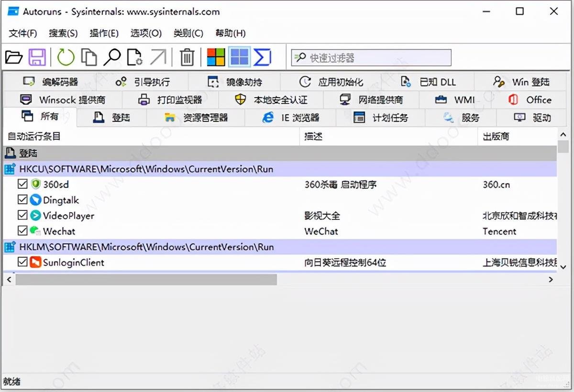
Task: Switch to the Winsock 提供商 tab
Action: 63,100
